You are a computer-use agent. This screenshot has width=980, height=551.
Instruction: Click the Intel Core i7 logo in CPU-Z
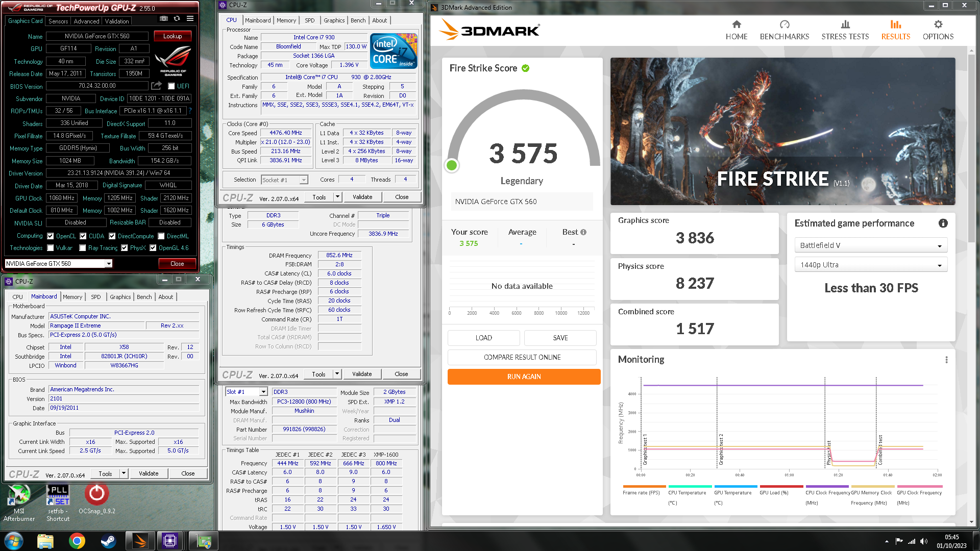pyautogui.click(x=394, y=51)
